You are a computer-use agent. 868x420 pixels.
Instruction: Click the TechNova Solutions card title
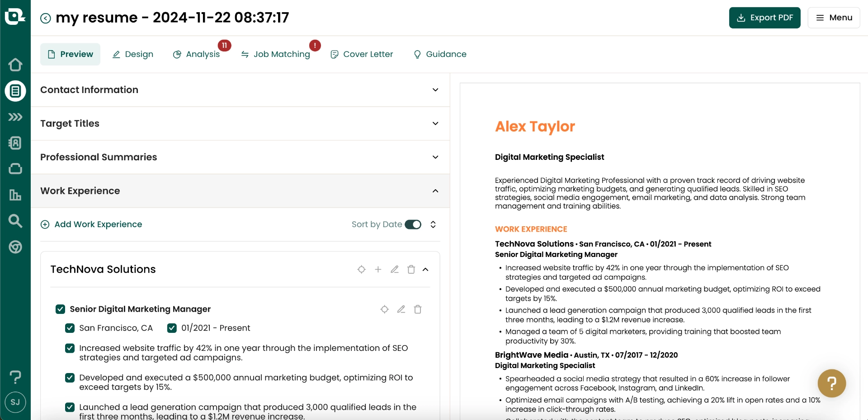point(103,269)
